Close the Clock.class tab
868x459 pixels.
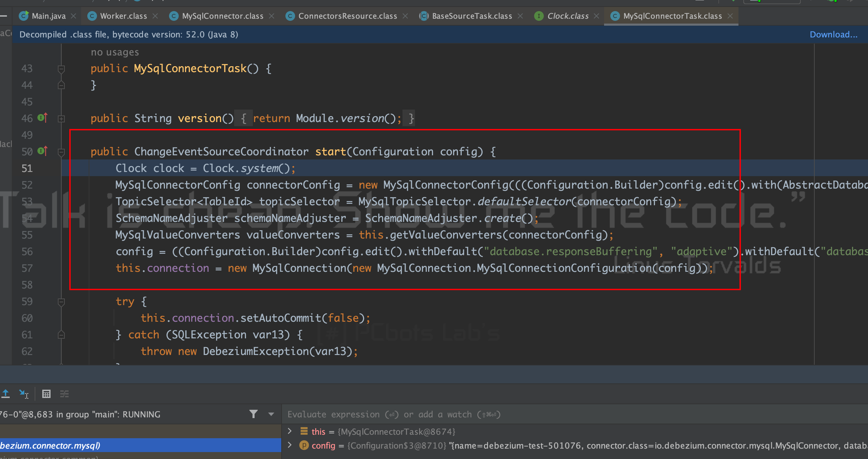pyautogui.click(x=596, y=16)
